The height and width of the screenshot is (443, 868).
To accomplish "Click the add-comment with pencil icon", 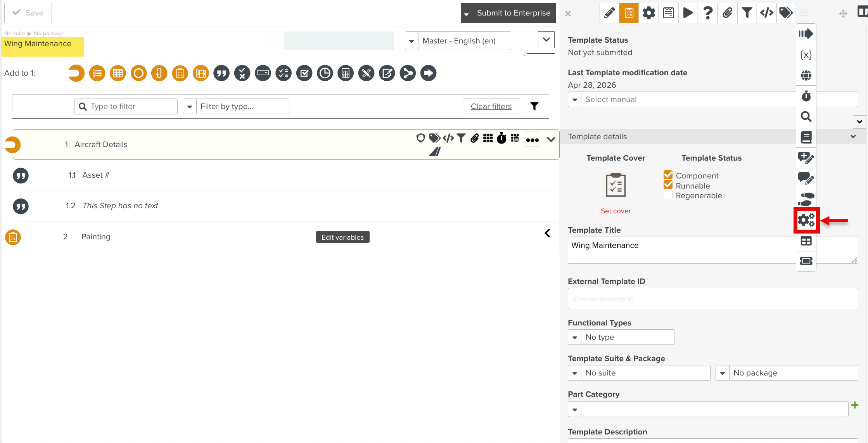I will click(x=806, y=158).
